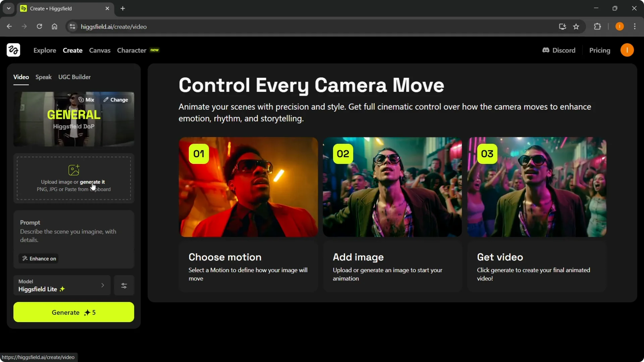This screenshot has width=644, height=362.
Task: Click the orange profile avatar
Action: (627, 50)
